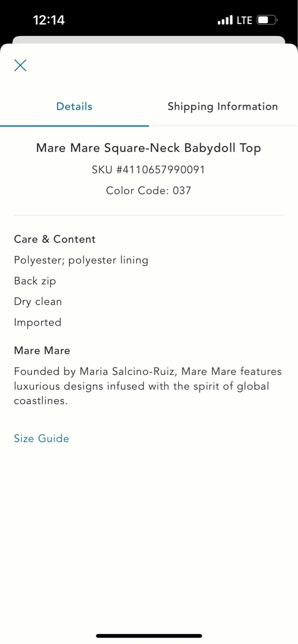Tap the cellular signal strength bars
The width and height of the screenshot is (298, 644).
(225, 20)
